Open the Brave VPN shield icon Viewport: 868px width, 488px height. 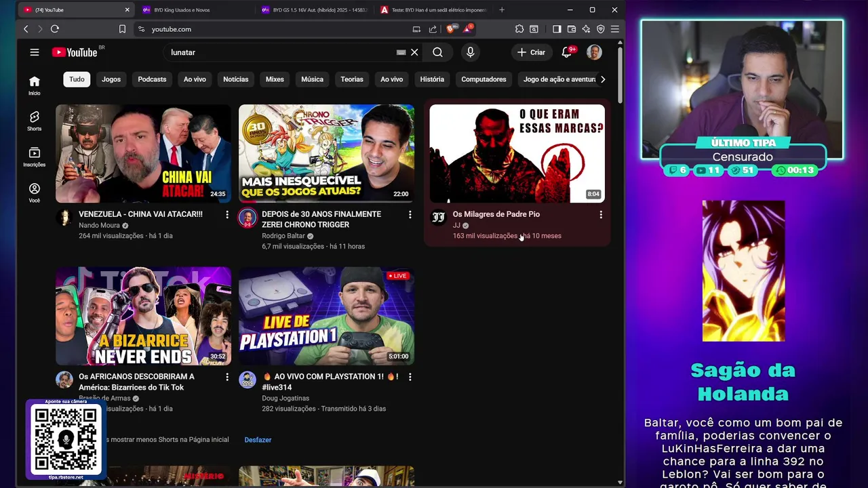click(601, 29)
